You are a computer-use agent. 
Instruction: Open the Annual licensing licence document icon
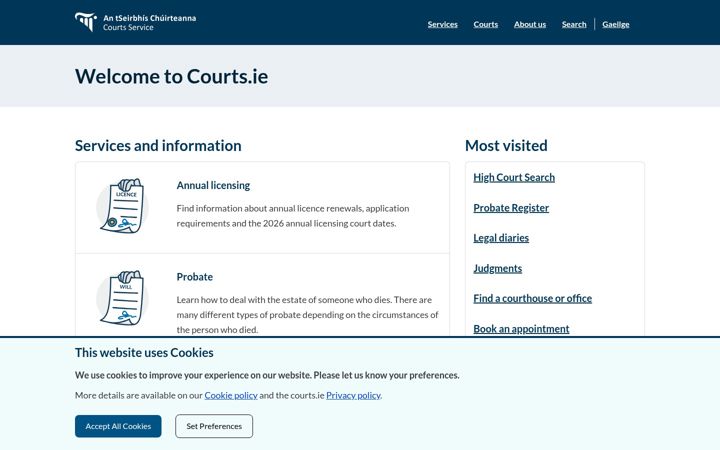(122, 206)
